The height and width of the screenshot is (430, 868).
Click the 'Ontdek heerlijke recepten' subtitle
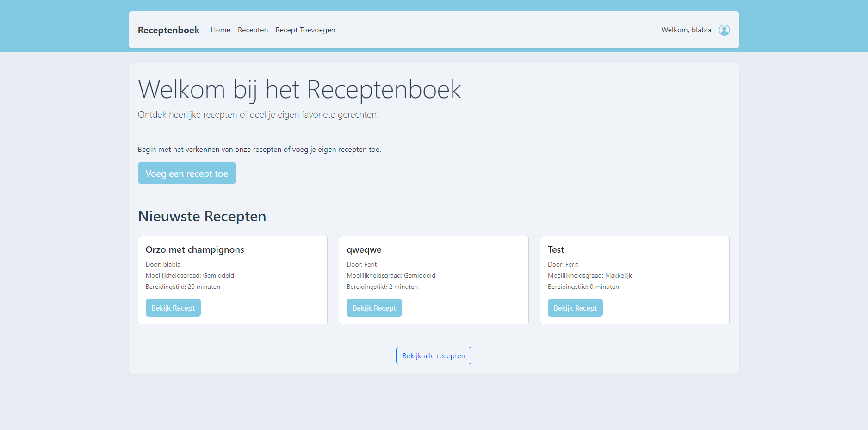(258, 114)
